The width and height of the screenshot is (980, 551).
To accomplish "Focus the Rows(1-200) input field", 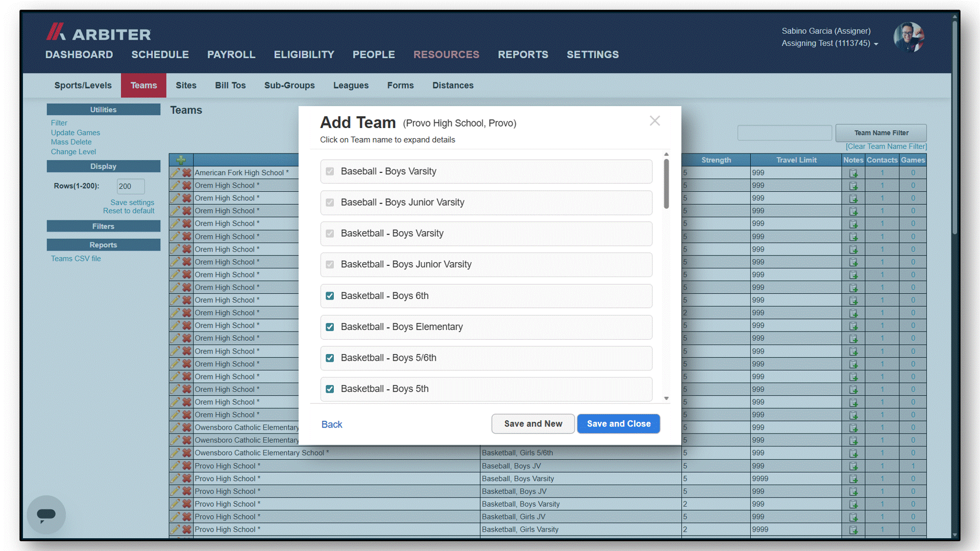I will [x=131, y=186].
